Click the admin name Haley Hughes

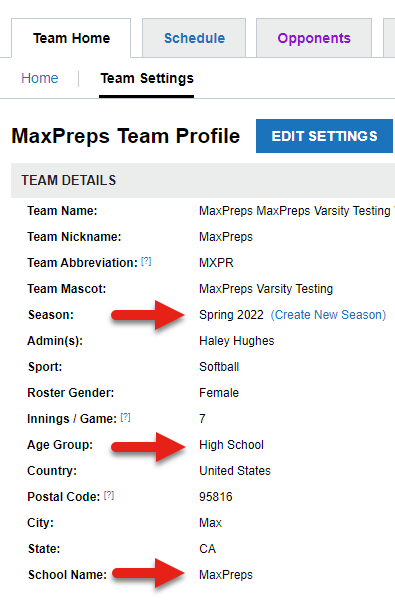[x=237, y=341]
